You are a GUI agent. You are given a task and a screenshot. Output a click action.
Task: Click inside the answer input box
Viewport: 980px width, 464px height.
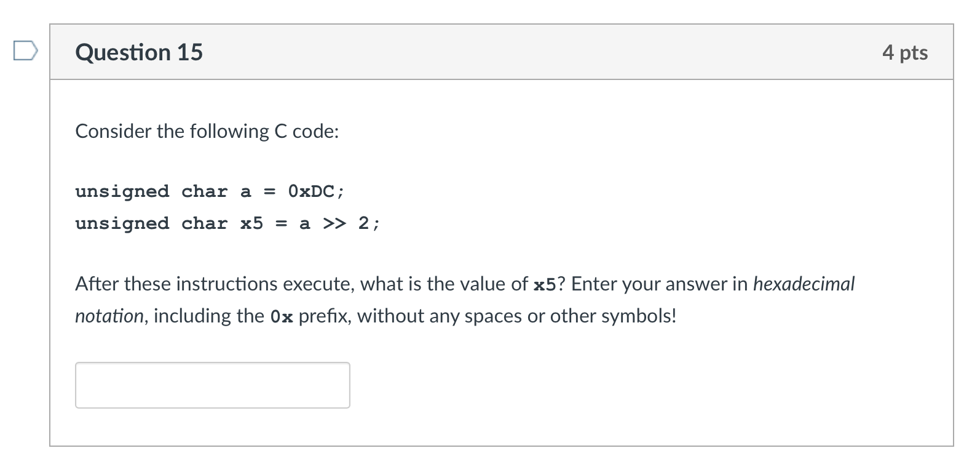(211, 385)
